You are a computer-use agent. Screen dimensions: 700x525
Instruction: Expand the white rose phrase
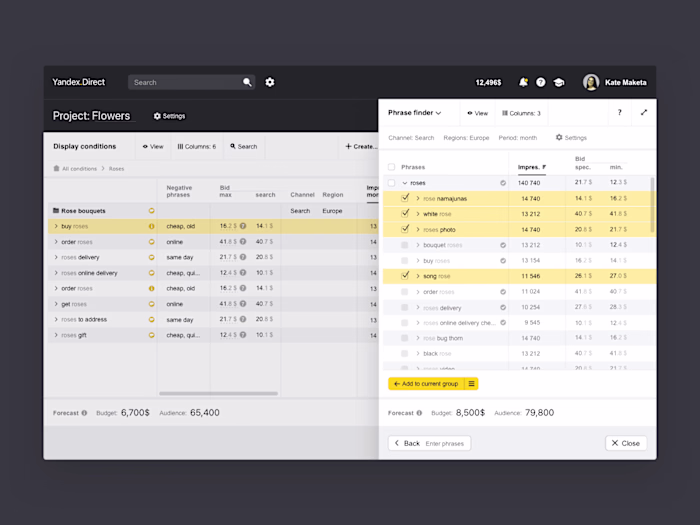tap(418, 214)
